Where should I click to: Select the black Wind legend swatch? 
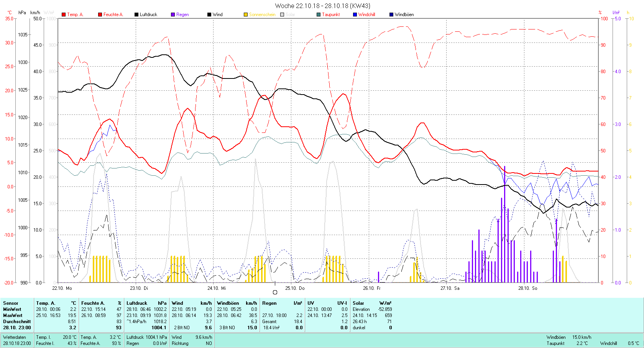pyautogui.click(x=209, y=15)
